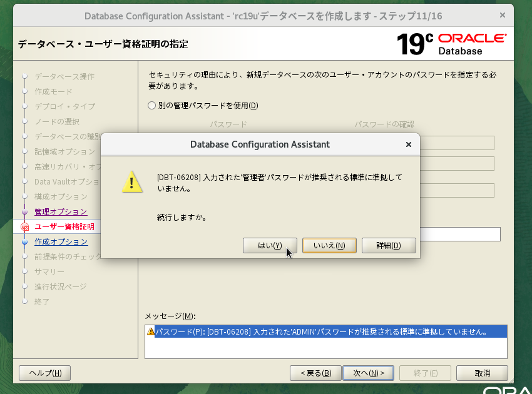This screenshot has width=532, height=394.
Task: Click the メッセージ(M): label
Action: pos(170,316)
